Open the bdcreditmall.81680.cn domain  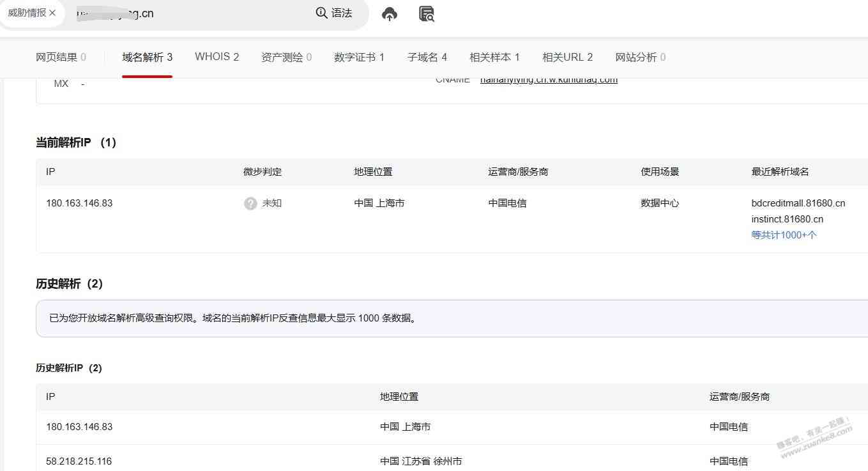(798, 203)
